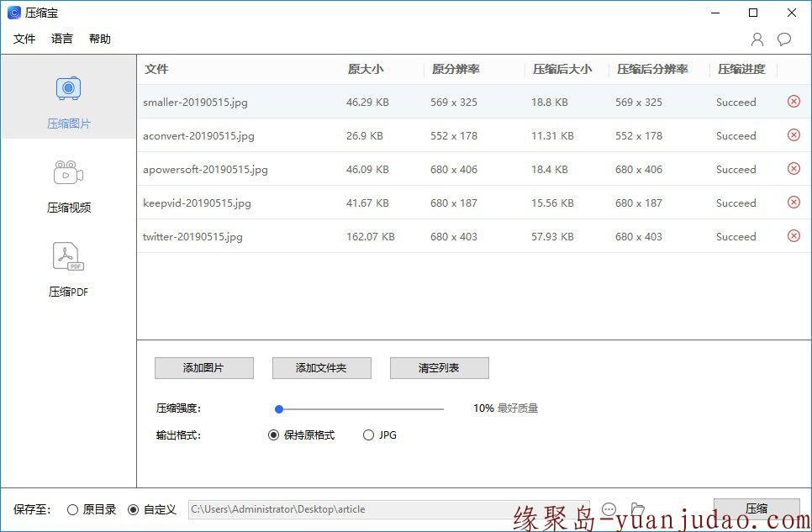Screen dimensions: 812x532
Task: Open the output folder icon
Action: point(637,509)
